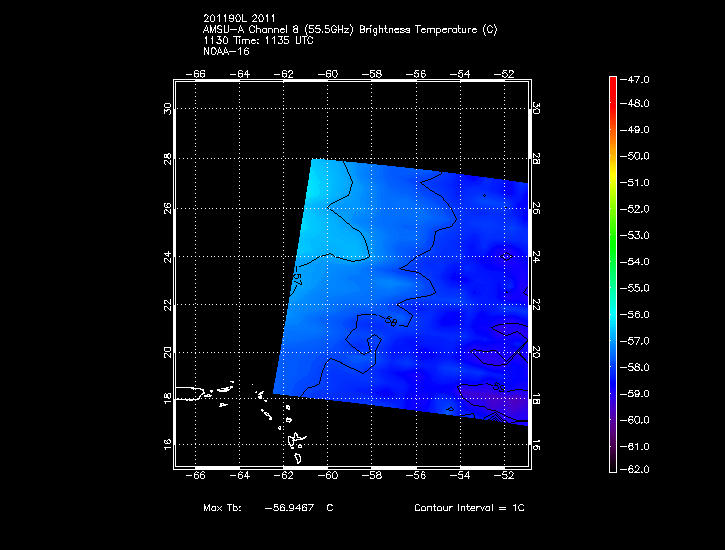725x550 pixels.
Task: Click the top-axis longitude label -60
Action: (x=328, y=74)
